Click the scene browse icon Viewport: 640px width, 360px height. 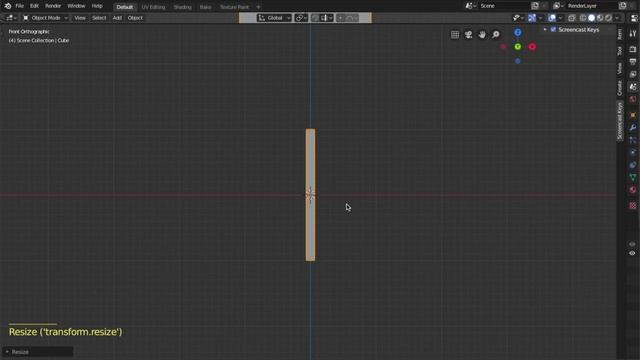coord(470,6)
